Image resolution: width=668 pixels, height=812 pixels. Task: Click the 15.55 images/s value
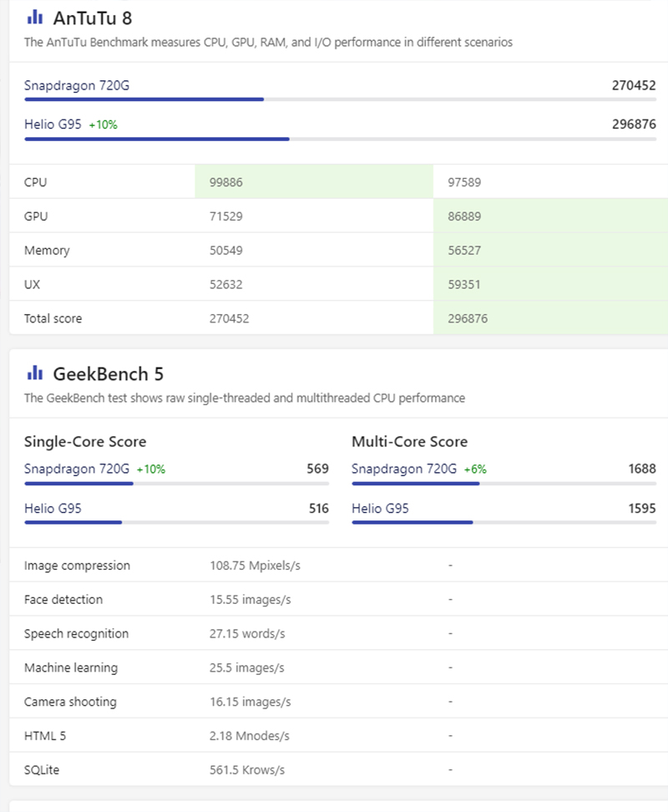coord(250,600)
